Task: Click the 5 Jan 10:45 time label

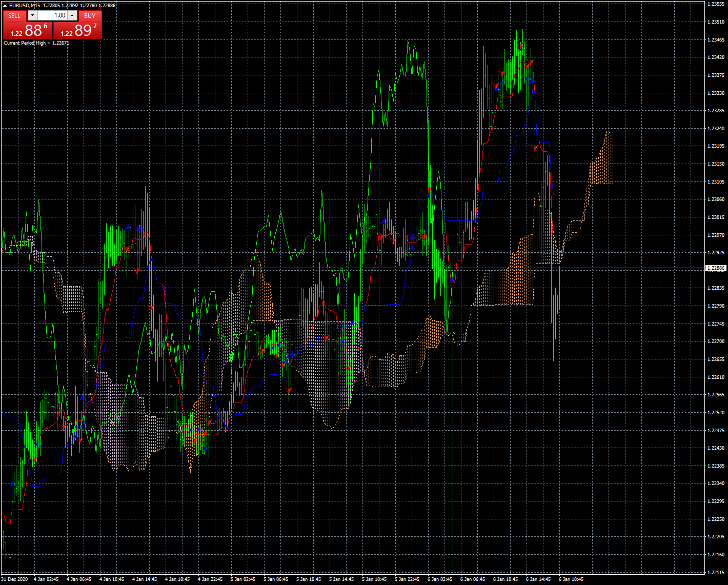Action: [x=309, y=579]
